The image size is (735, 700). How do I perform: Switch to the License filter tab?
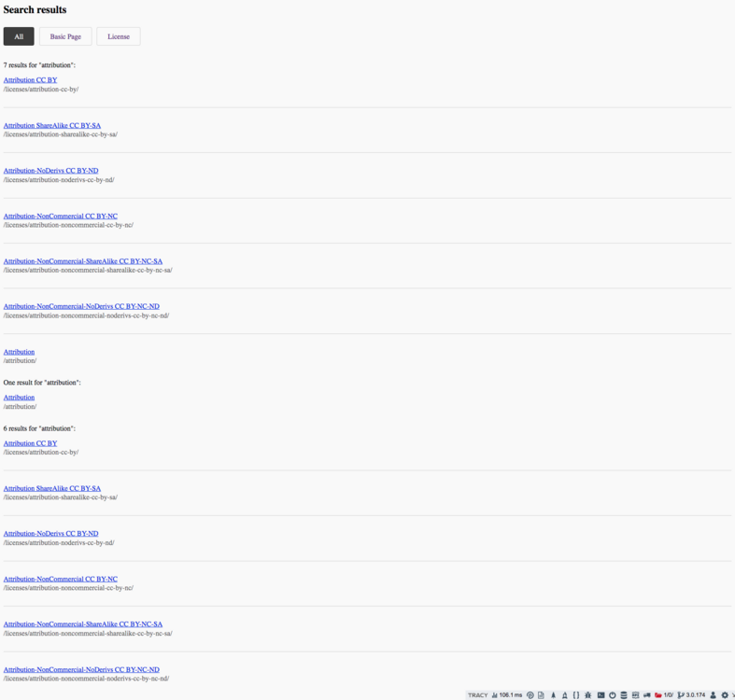coord(119,36)
